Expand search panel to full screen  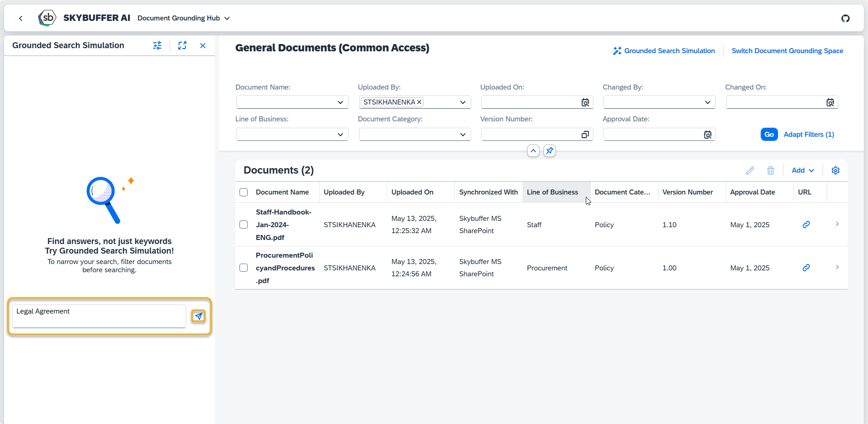182,45
